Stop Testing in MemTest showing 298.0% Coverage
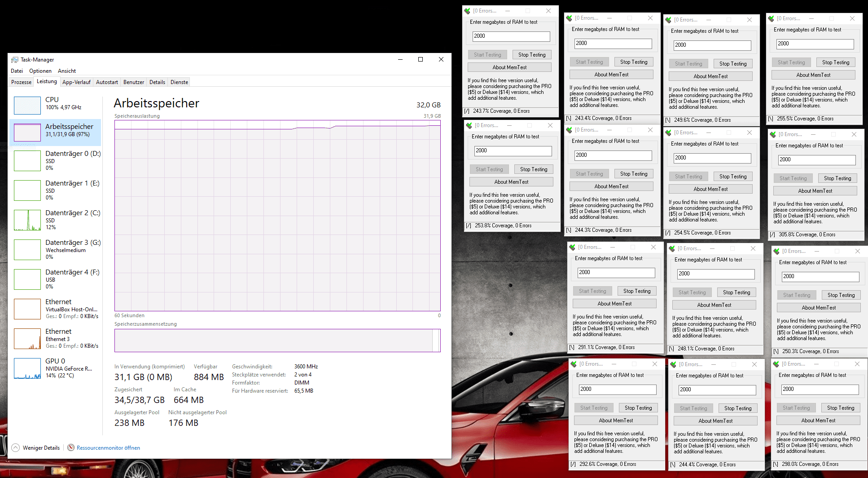This screenshot has height=478, width=868. (841, 408)
